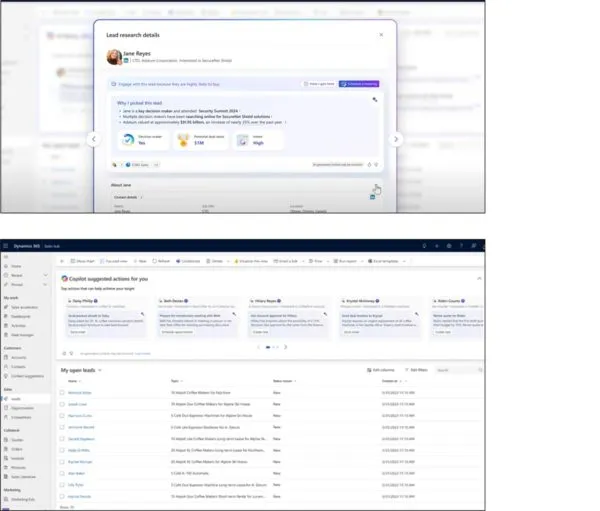Image resolution: width=600 pixels, height=511 pixels.
Task: Open Opportunities in the sidebar
Action: [19, 408]
